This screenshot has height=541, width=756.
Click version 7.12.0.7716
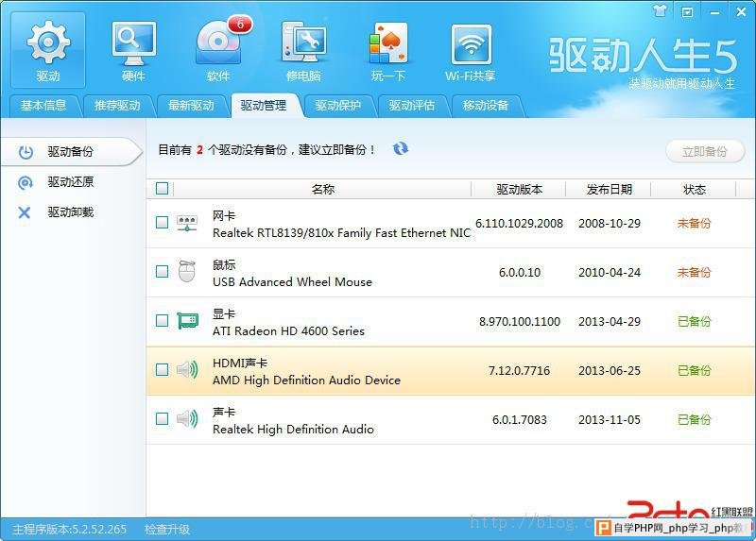(519, 371)
